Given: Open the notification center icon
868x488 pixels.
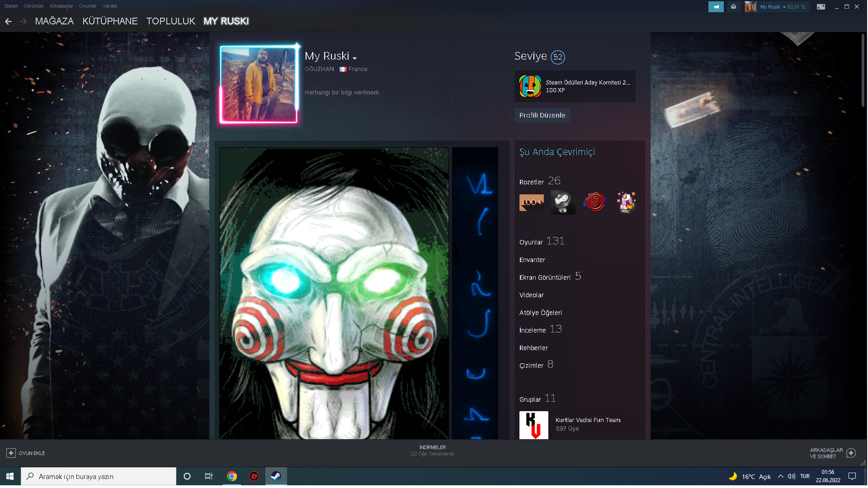Looking at the screenshot, I should [x=852, y=476].
